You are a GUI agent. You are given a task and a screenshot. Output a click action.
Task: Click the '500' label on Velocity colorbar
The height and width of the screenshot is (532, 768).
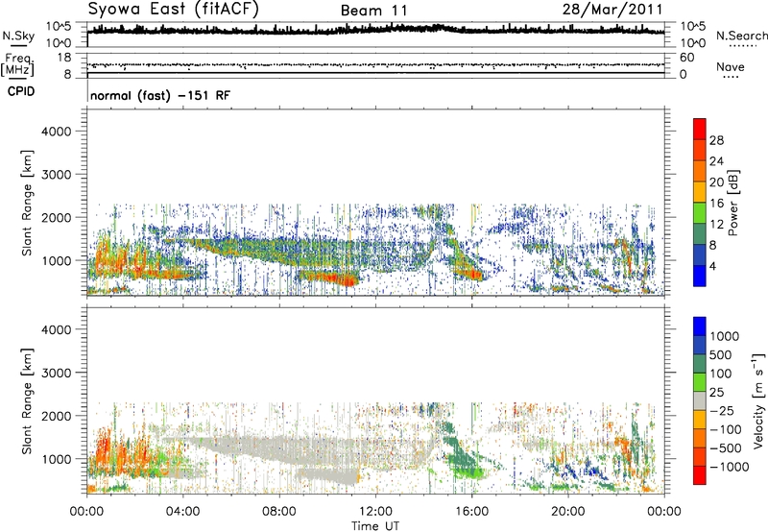[x=720, y=355]
